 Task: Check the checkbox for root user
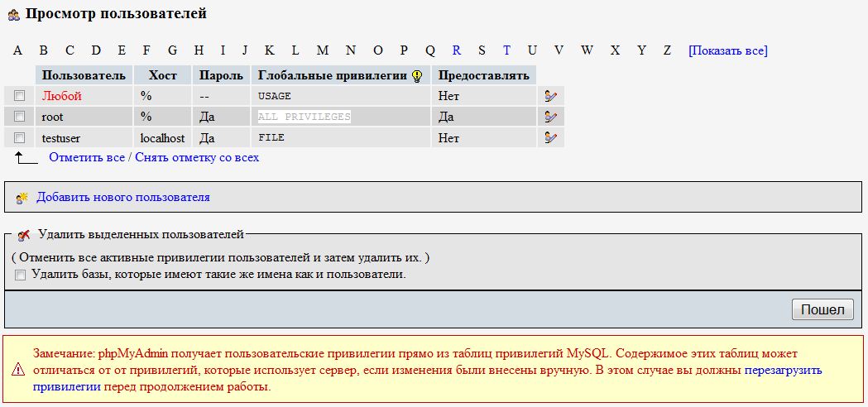pos(20,117)
